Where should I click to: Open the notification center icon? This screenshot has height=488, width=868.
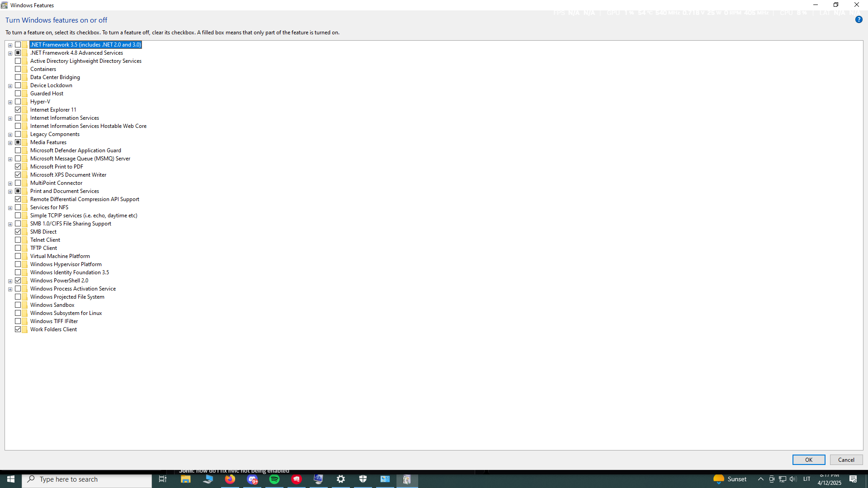(x=853, y=479)
